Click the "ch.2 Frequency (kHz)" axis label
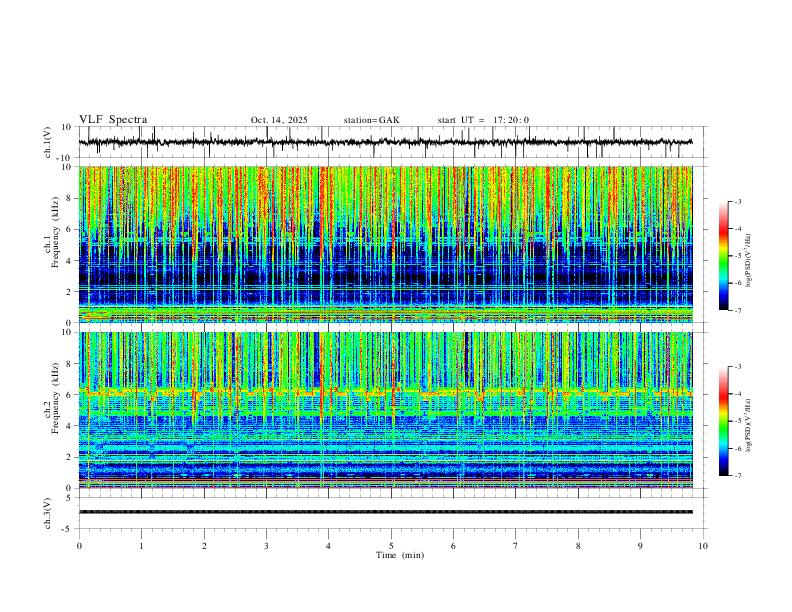The height and width of the screenshot is (612, 792). pyautogui.click(x=52, y=398)
